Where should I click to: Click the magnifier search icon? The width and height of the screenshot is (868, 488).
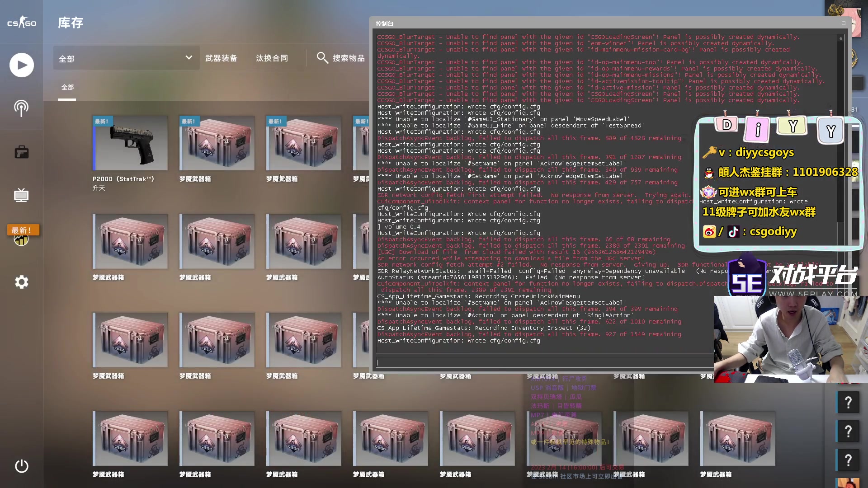(322, 58)
